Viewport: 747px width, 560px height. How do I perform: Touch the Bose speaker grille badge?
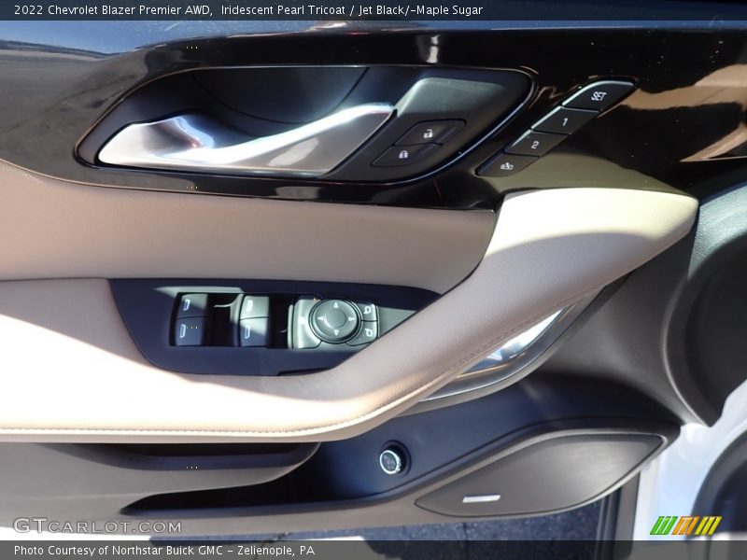coord(482,498)
